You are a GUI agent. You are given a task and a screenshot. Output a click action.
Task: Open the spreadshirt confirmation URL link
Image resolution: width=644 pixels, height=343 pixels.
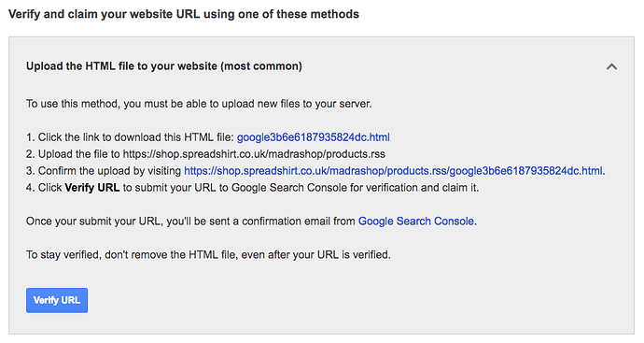tap(394, 171)
